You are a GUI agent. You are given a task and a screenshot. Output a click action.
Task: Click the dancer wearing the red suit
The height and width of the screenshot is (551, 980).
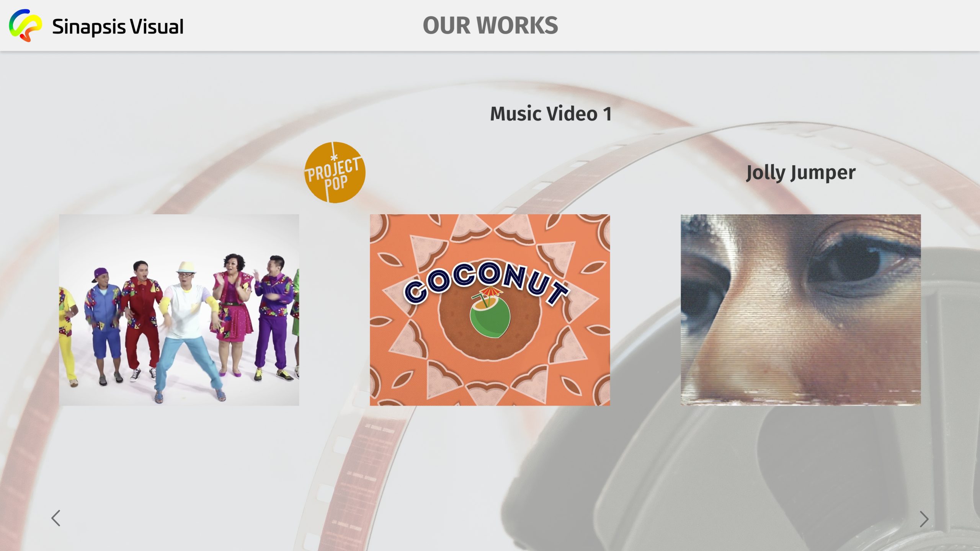coord(141,318)
